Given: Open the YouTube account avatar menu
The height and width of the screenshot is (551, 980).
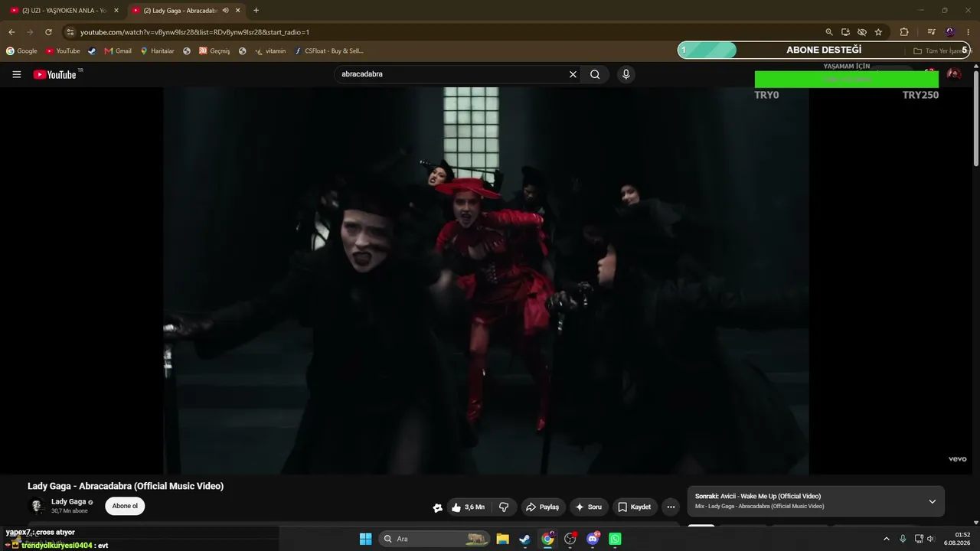Looking at the screenshot, I should click(954, 74).
